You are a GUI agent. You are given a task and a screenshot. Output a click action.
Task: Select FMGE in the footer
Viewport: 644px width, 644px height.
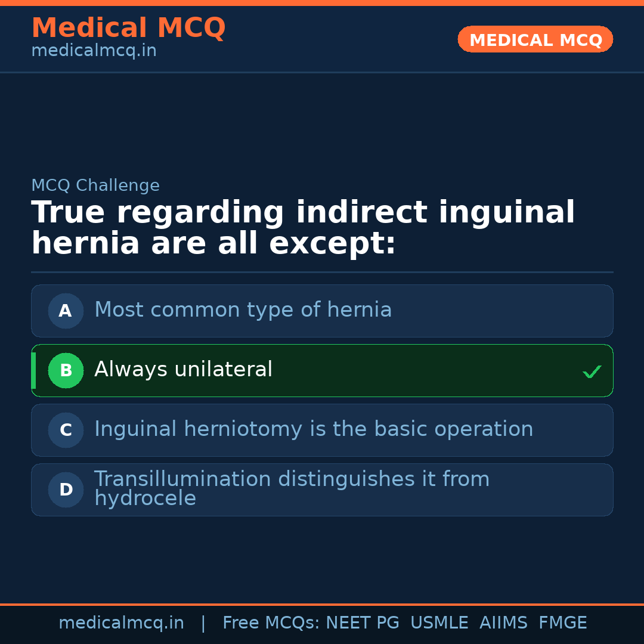click(x=562, y=623)
